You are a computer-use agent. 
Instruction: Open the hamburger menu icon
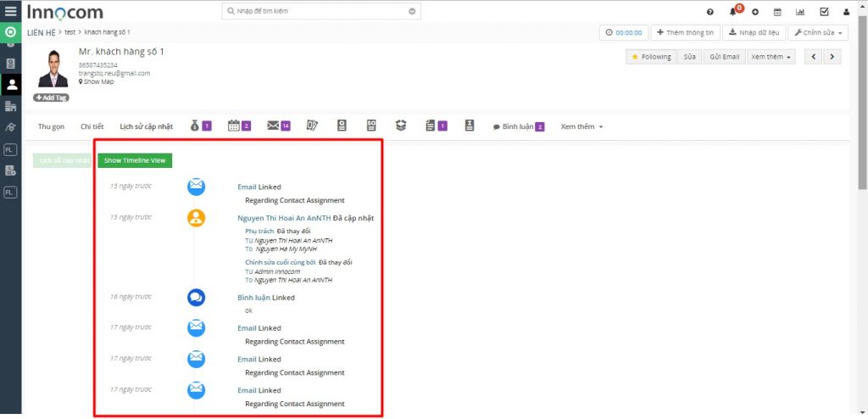10,10
